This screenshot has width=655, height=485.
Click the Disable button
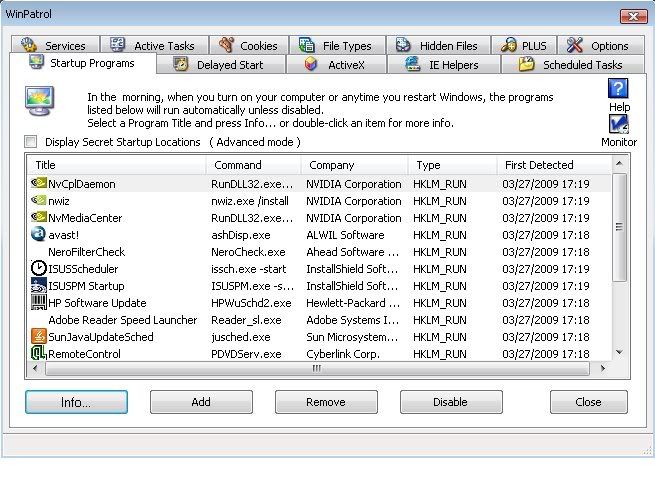tap(451, 402)
